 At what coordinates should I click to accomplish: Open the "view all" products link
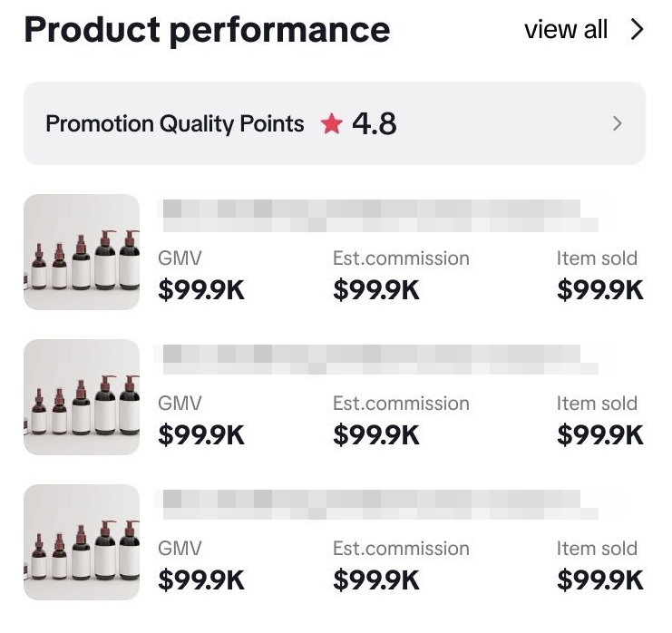pyautogui.click(x=565, y=30)
